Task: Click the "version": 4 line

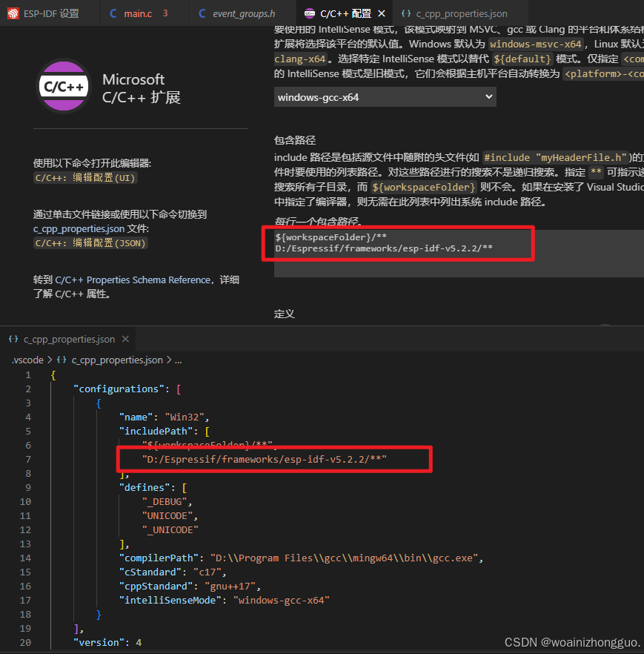Action: click(x=107, y=642)
